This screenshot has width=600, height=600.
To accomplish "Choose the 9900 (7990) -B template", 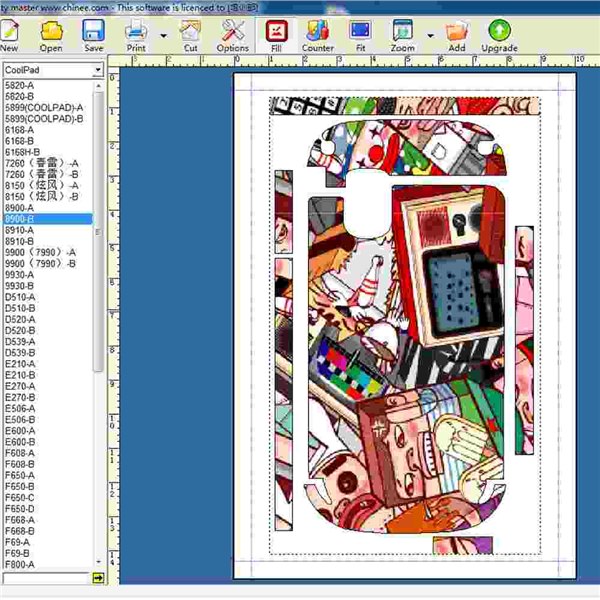I will point(40,263).
